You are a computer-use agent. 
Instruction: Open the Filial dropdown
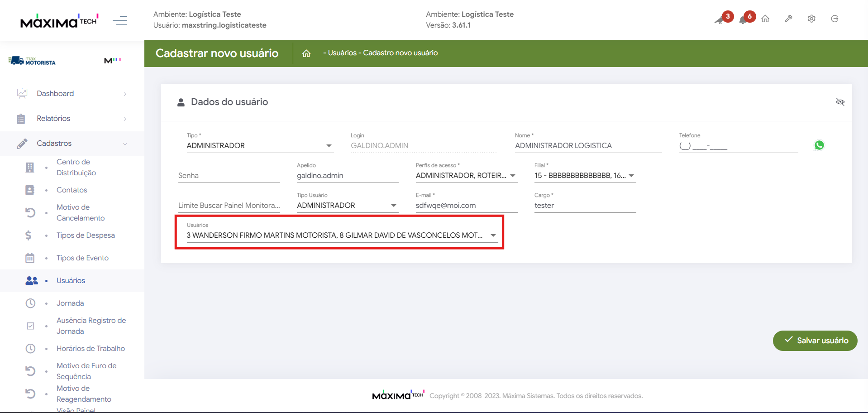585,176
